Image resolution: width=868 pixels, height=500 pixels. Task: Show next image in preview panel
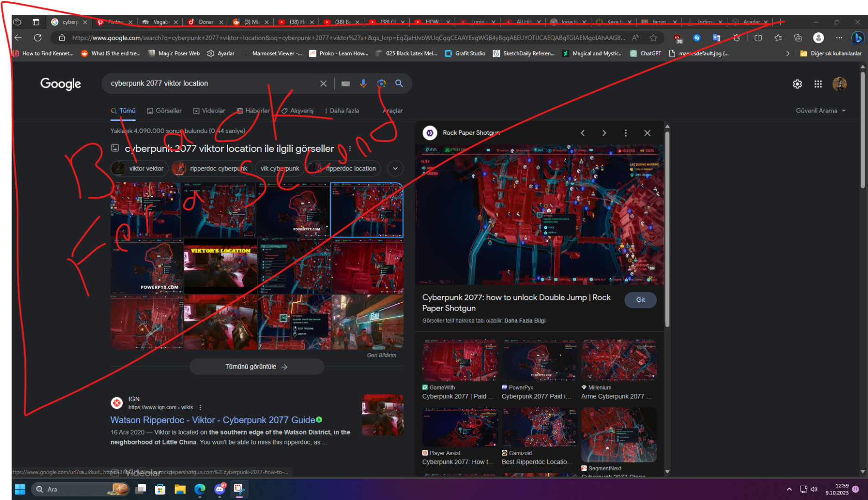pyautogui.click(x=604, y=133)
